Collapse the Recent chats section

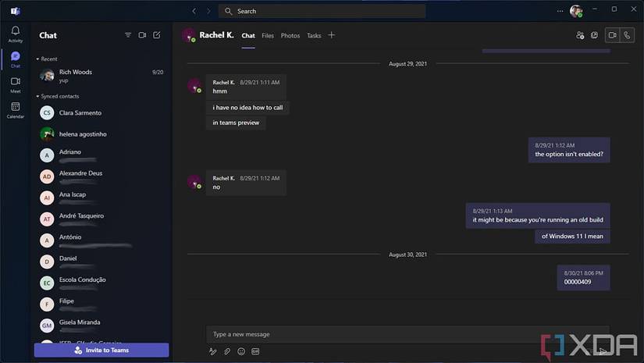(x=47, y=59)
